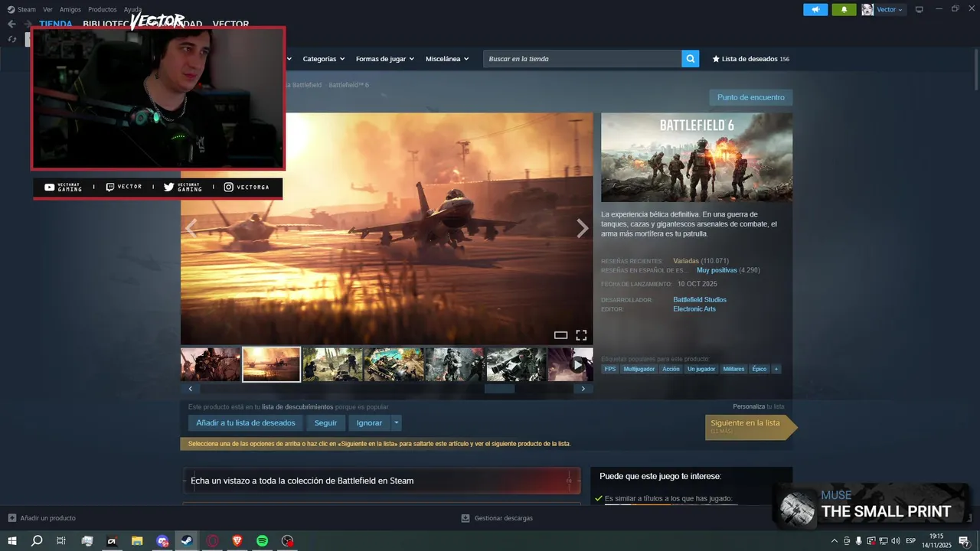Select the first soldier screenshot thumbnail

click(x=211, y=364)
